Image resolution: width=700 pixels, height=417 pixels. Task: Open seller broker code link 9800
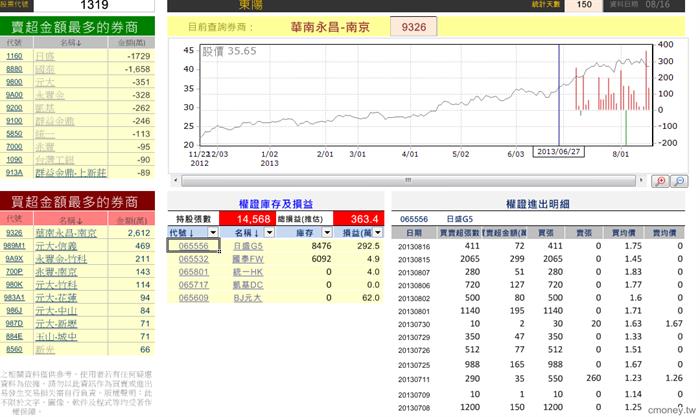[14, 82]
